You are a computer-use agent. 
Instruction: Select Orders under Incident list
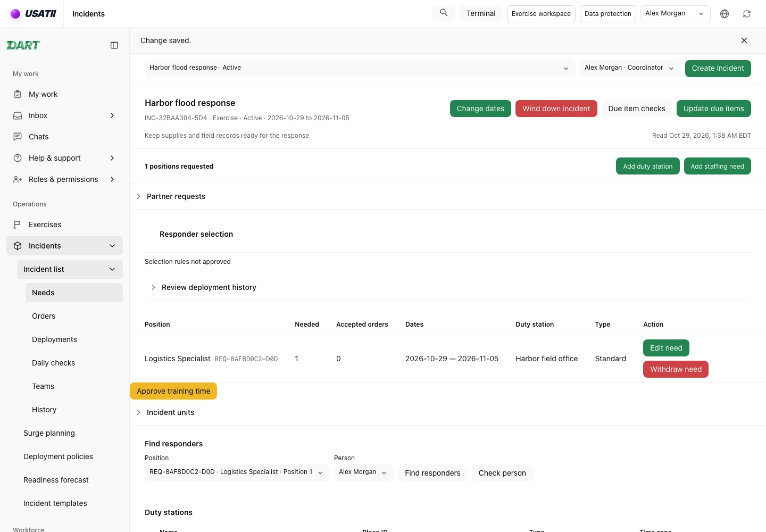pos(74,316)
